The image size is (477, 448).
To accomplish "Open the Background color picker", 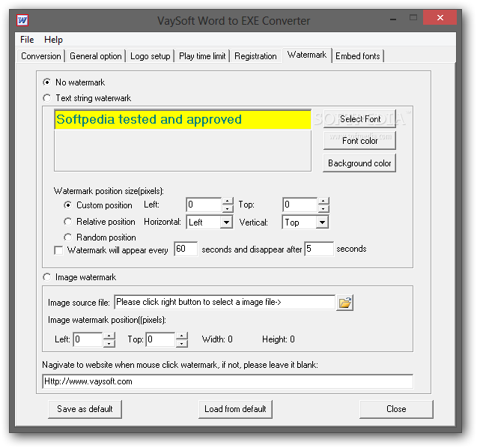I will pos(359,163).
